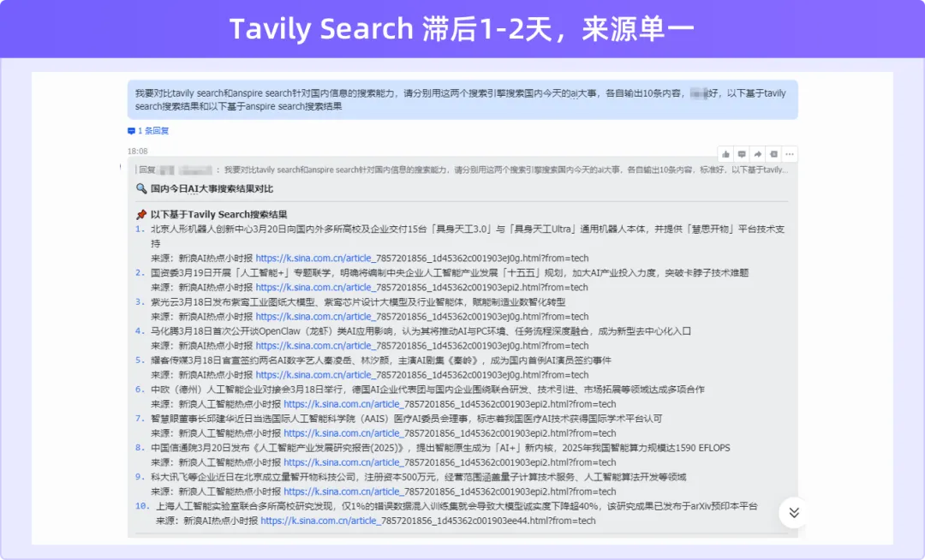This screenshot has height=560, width=925.
Task: Click the 18:08 timestamp
Action: point(137,152)
